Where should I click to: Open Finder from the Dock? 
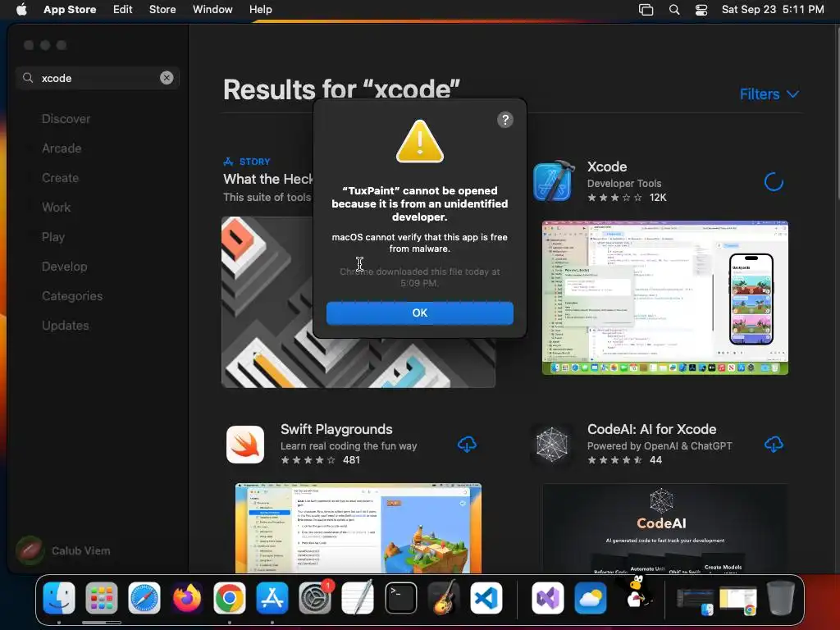pyautogui.click(x=59, y=598)
